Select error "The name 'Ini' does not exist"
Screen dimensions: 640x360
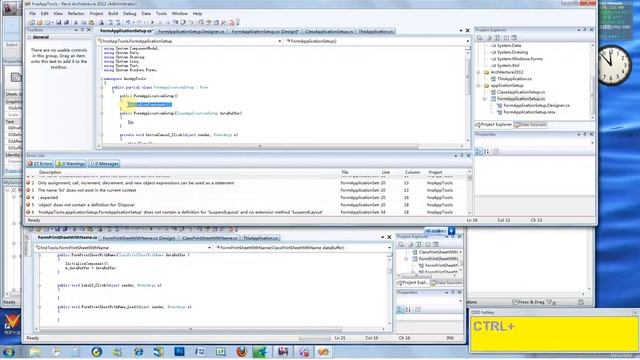coord(247,190)
